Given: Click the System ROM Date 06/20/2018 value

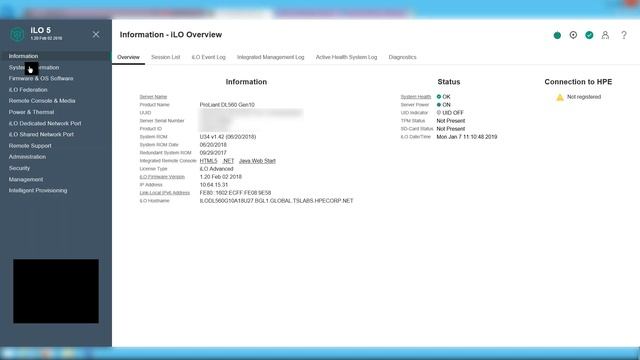Looking at the screenshot, I should 213,145.
